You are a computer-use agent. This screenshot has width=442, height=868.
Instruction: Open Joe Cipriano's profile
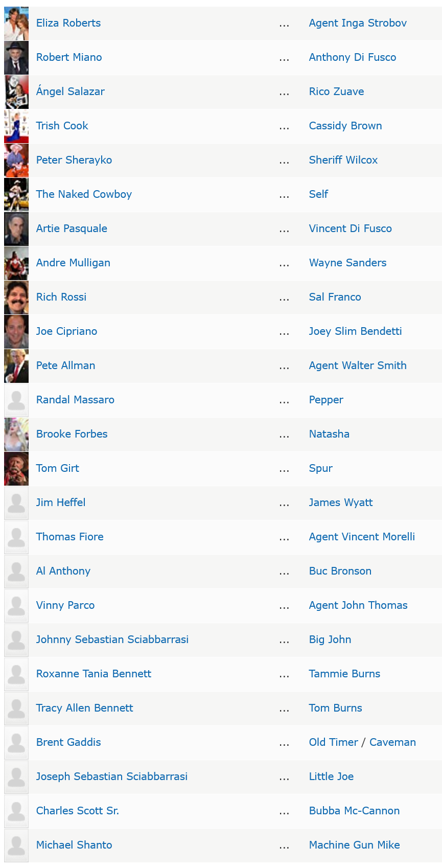pyautogui.click(x=66, y=331)
